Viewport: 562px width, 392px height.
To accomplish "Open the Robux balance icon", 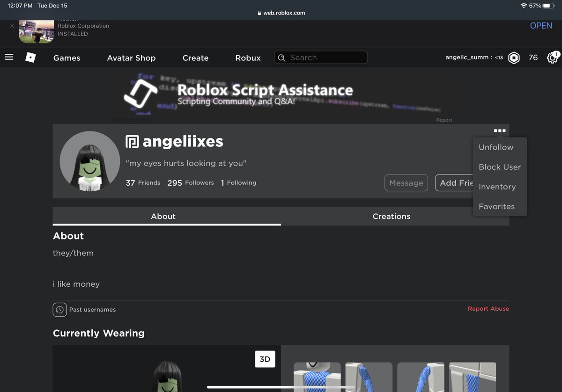I will [x=514, y=58].
